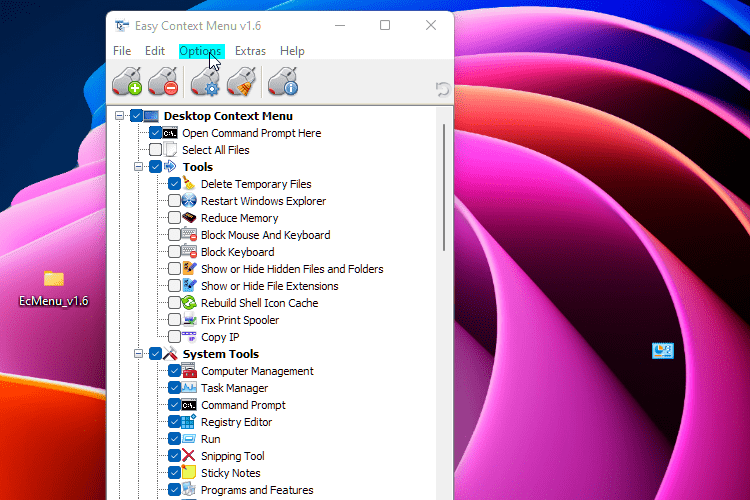The height and width of the screenshot is (500, 750).
Task: Click the Desktop Context Menu monitor icon
Action: point(151,116)
